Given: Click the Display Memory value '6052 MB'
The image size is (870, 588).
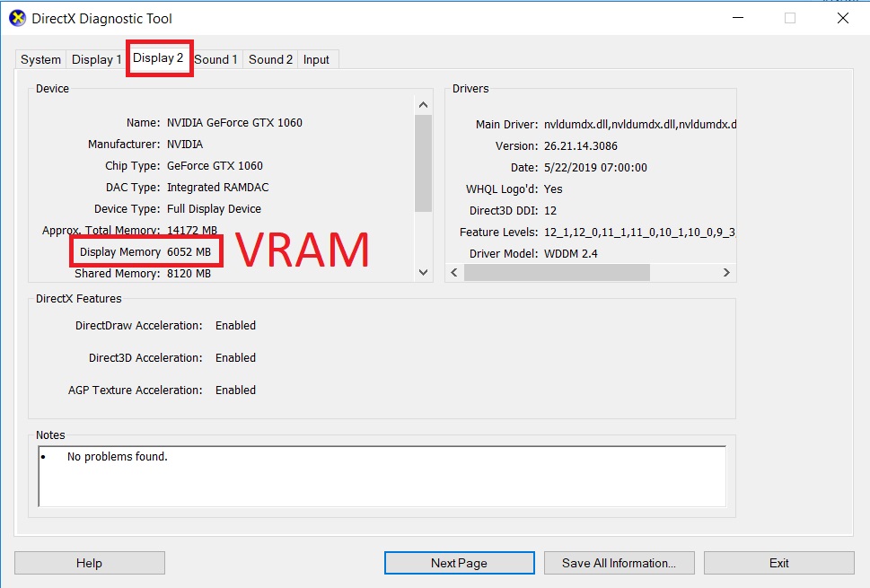Looking at the screenshot, I should (189, 252).
